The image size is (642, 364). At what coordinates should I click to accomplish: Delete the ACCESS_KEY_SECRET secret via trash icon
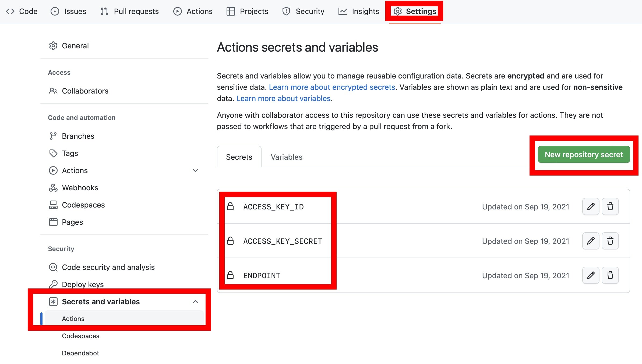pyautogui.click(x=610, y=241)
